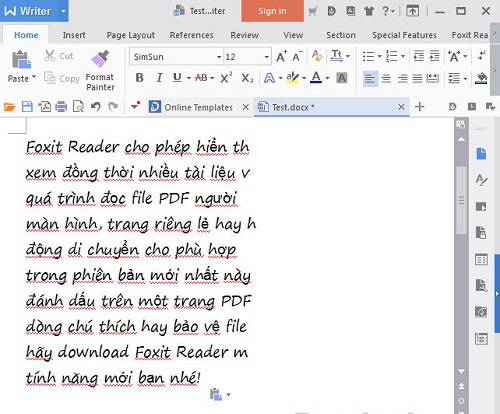
Task: Open the References tab
Action: (191, 35)
